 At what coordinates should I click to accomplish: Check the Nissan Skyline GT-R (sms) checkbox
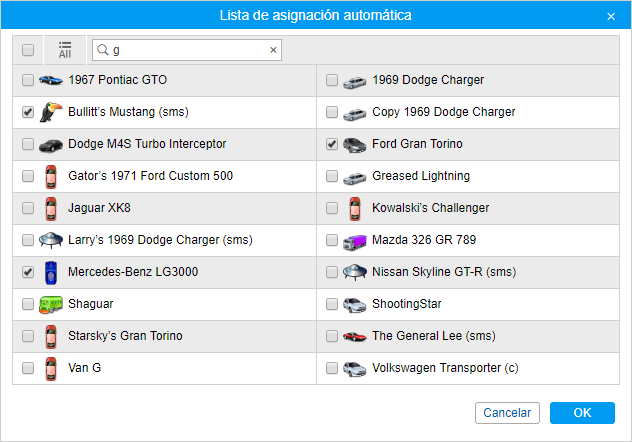tap(332, 272)
